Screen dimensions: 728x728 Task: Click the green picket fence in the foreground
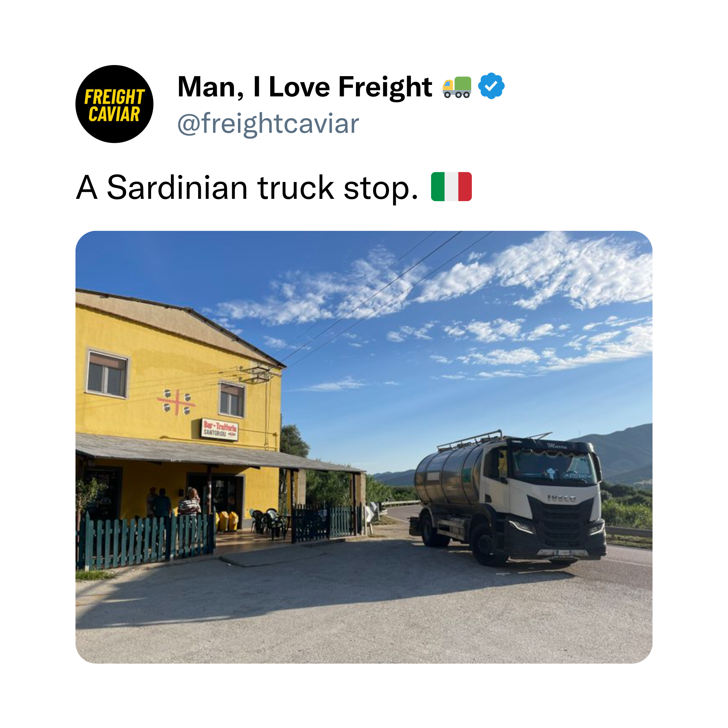[145, 540]
